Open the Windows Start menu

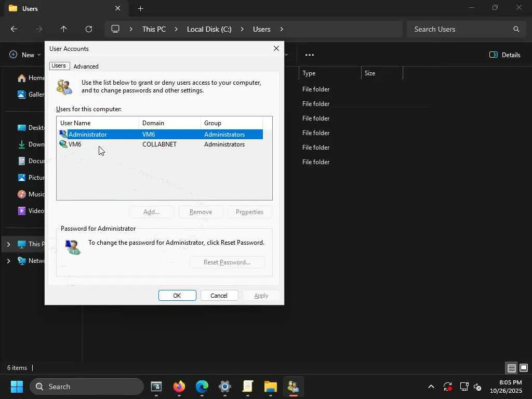17,387
